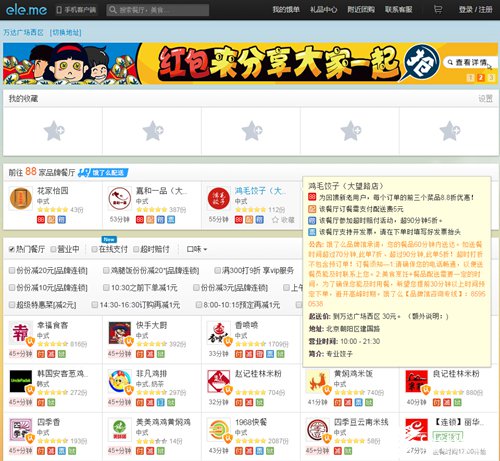Enable the 营业中 filter checkbox

coord(53,249)
